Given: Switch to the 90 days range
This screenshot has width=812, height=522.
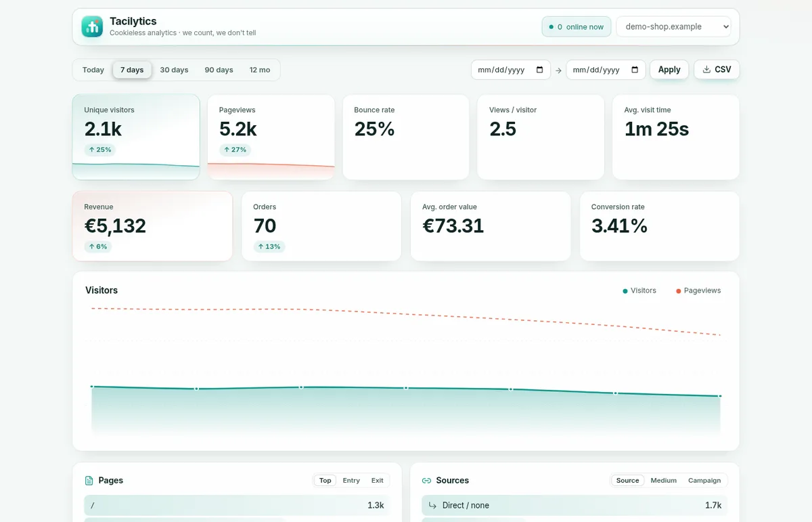Looking at the screenshot, I should tap(219, 70).
